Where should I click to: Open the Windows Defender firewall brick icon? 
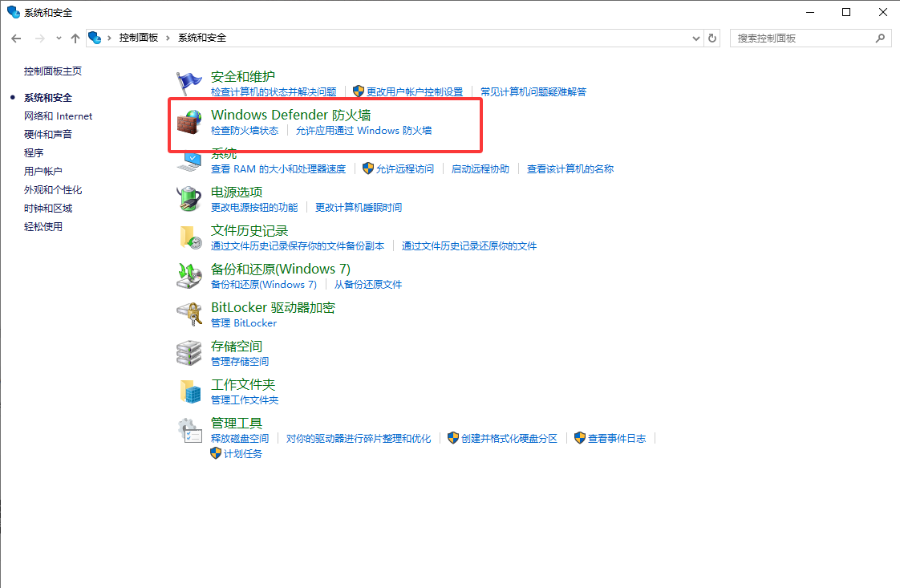pos(189,122)
